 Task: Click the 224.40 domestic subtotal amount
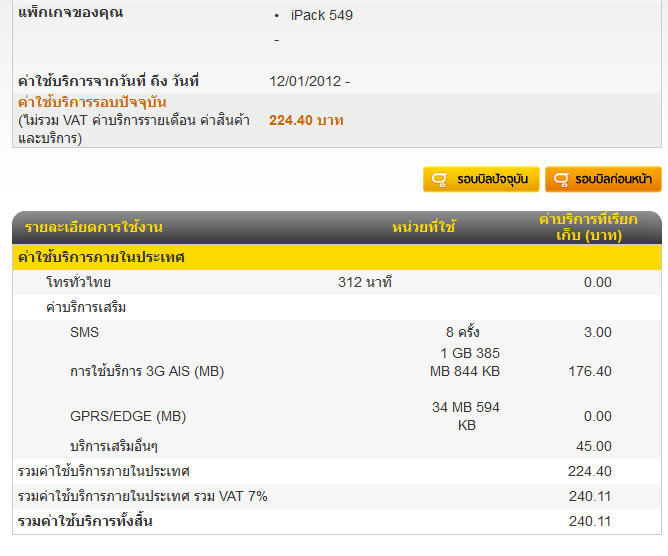coord(590,471)
